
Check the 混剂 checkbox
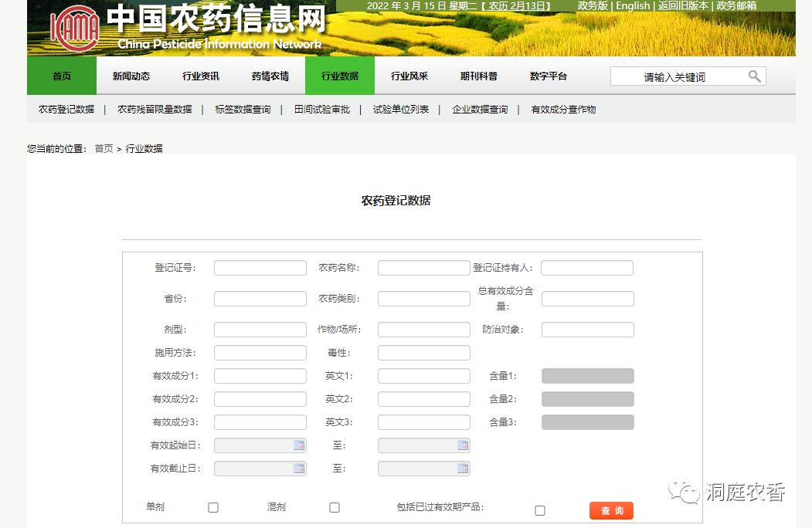(x=334, y=507)
